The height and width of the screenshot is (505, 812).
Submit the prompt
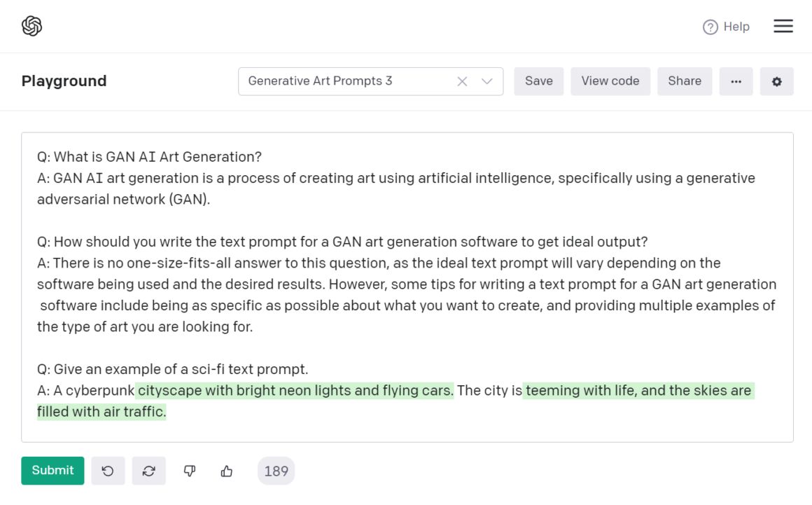tap(52, 471)
